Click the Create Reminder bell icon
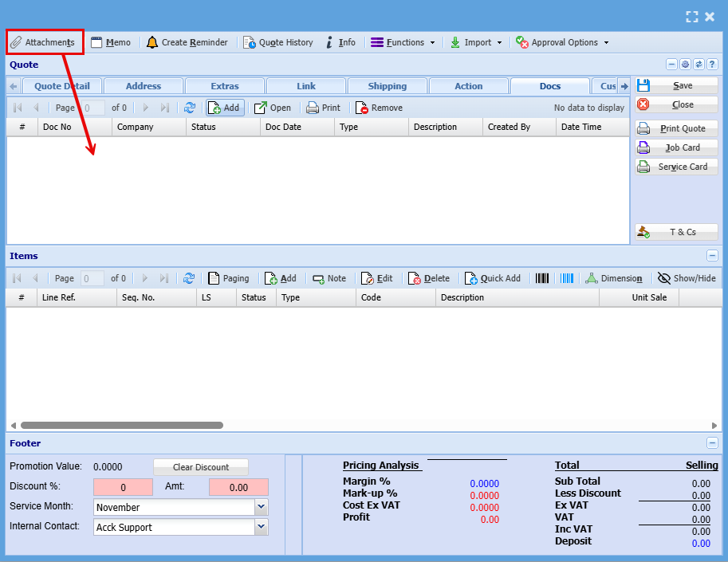The width and height of the screenshot is (728, 562). point(152,42)
